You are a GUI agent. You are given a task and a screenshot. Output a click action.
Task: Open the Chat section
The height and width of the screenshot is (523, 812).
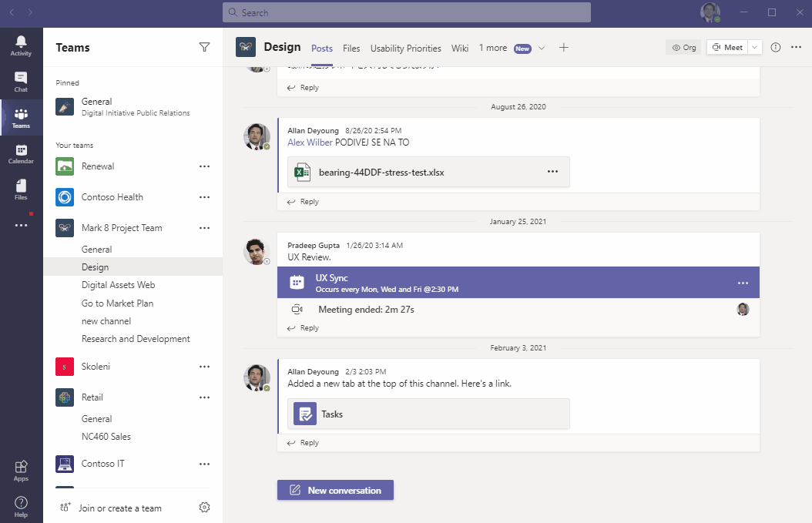[x=21, y=82]
